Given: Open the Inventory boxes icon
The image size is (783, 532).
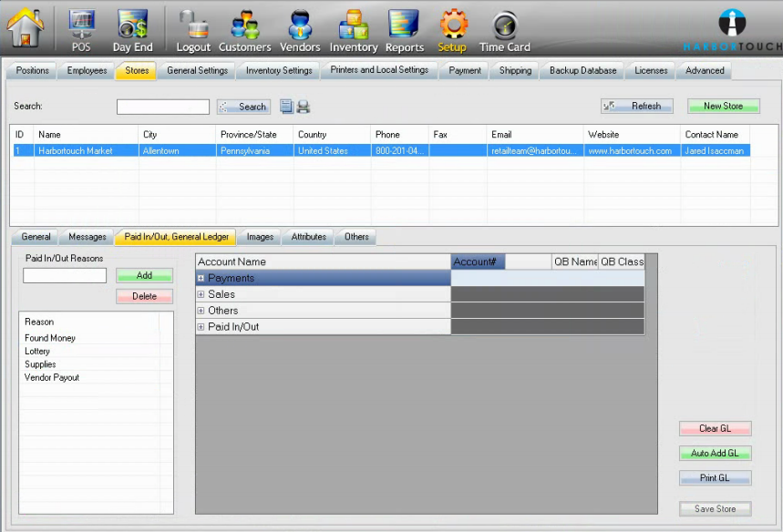Looking at the screenshot, I should pyautogui.click(x=353, y=27).
